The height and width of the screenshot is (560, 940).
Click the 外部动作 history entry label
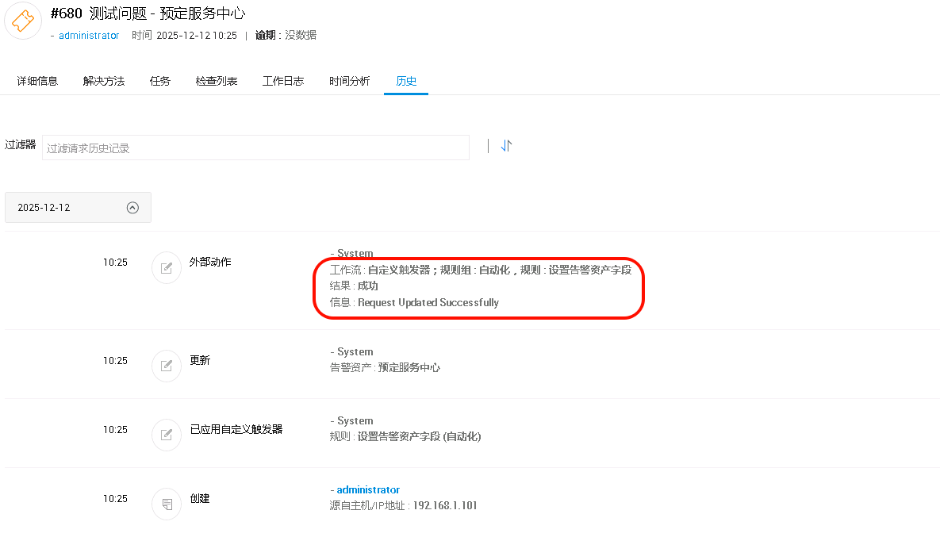pos(210,262)
